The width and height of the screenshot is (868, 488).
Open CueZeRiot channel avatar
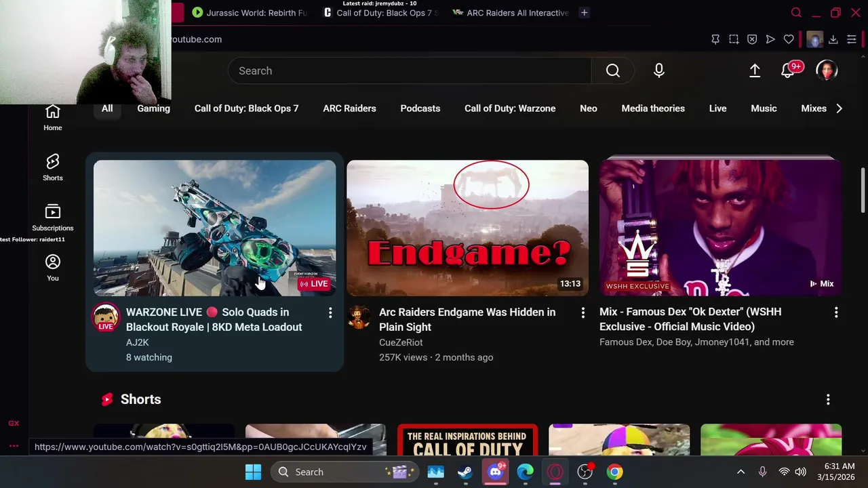(359, 317)
